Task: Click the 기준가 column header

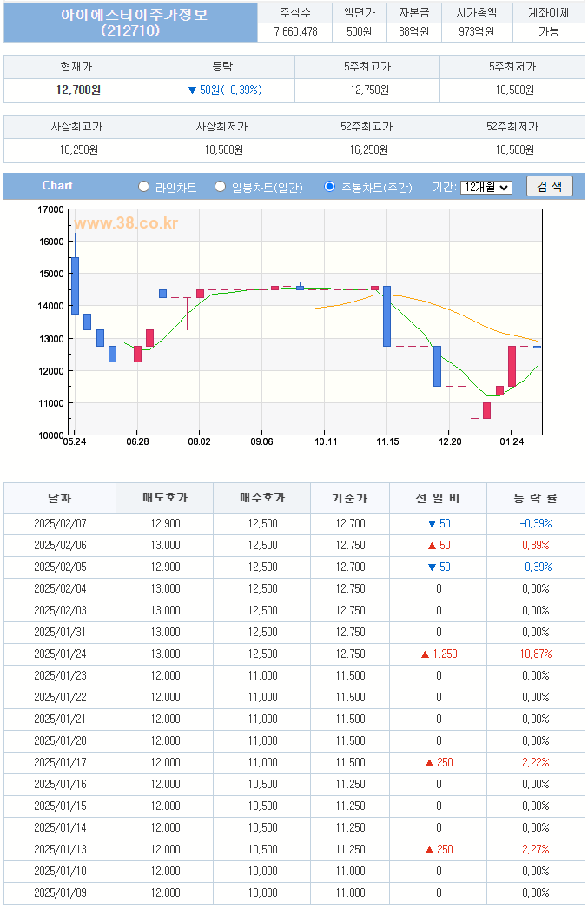Action: point(350,498)
